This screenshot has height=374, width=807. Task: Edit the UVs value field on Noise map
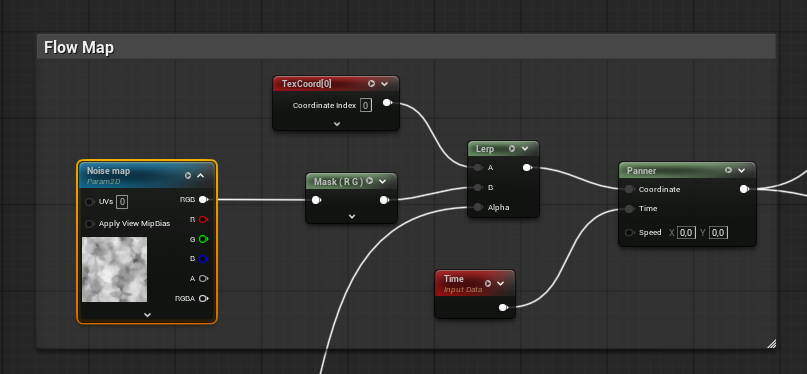[122, 202]
